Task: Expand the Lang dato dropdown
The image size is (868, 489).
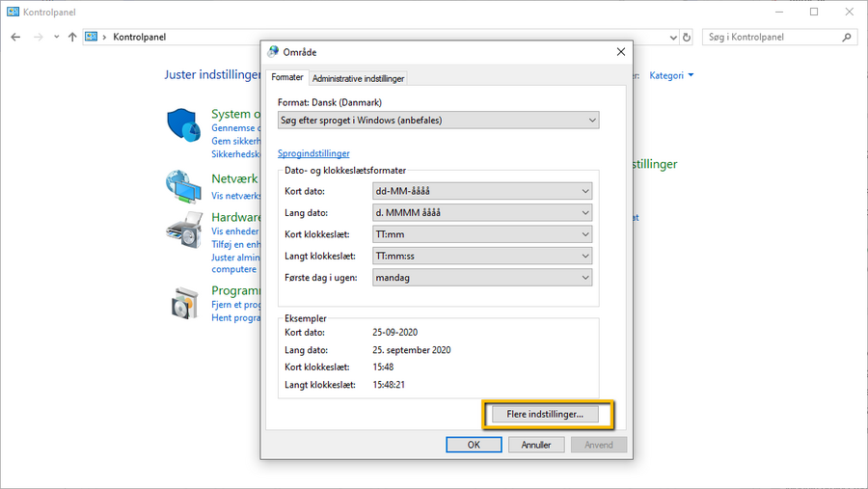Action: 482,212
